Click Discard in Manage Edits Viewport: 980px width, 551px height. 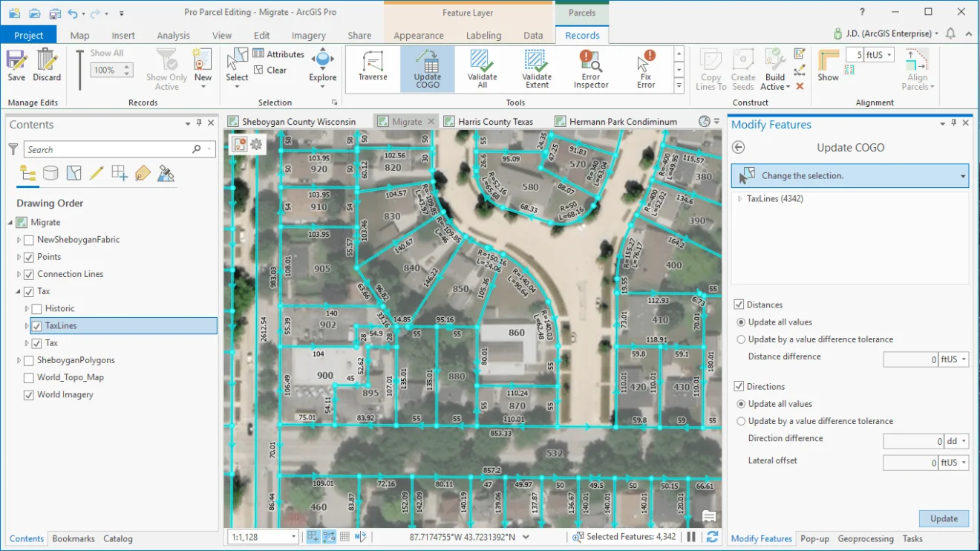point(47,68)
